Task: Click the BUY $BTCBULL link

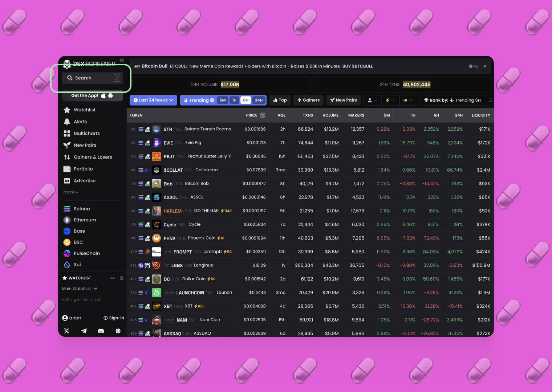Action: click(357, 66)
